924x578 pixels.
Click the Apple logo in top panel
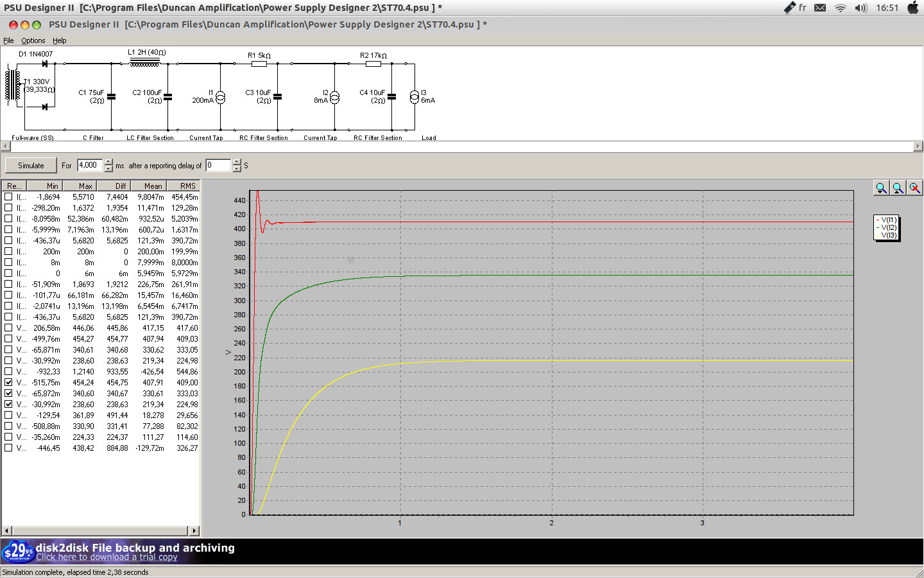pyautogui.click(x=913, y=8)
